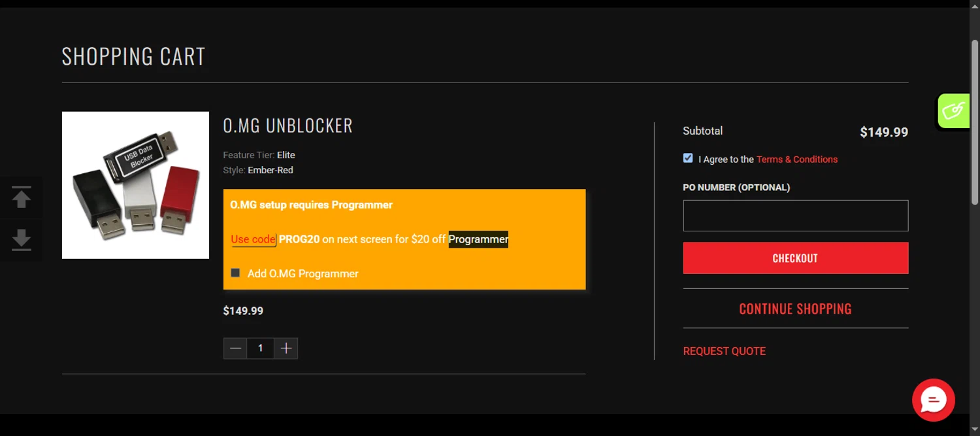The image size is (980, 436).
Task: Open the green tag widget on right edge
Action: coord(954,110)
